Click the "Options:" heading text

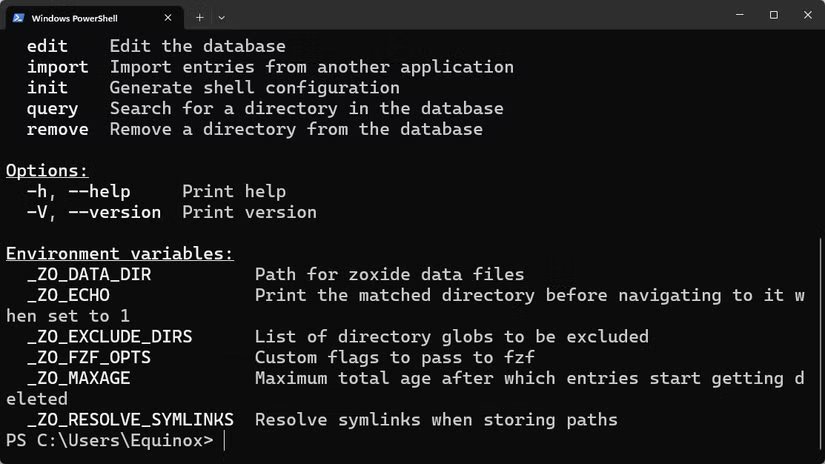tap(47, 171)
